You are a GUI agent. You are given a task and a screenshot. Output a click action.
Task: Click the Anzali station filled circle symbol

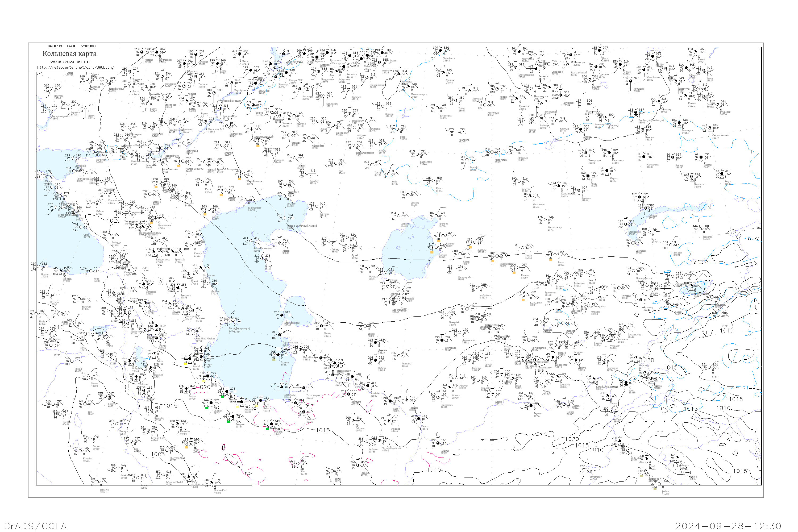pyautogui.click(x=208, y=376)
